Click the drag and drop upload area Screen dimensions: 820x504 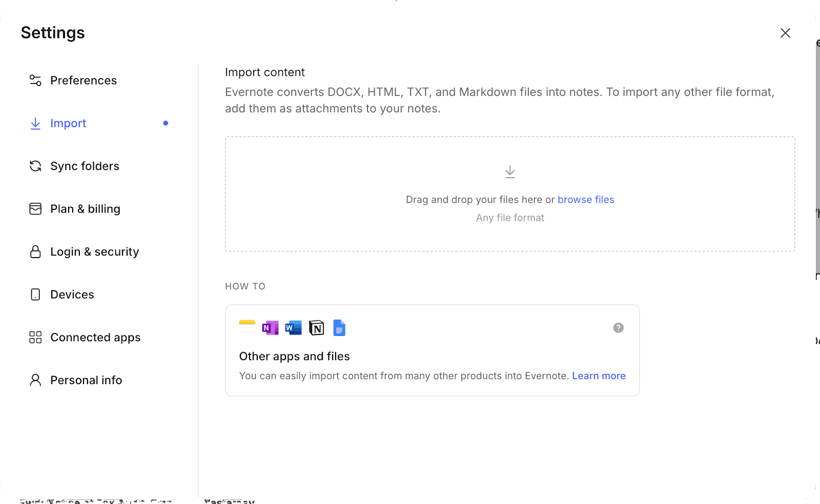click(510, 194)
